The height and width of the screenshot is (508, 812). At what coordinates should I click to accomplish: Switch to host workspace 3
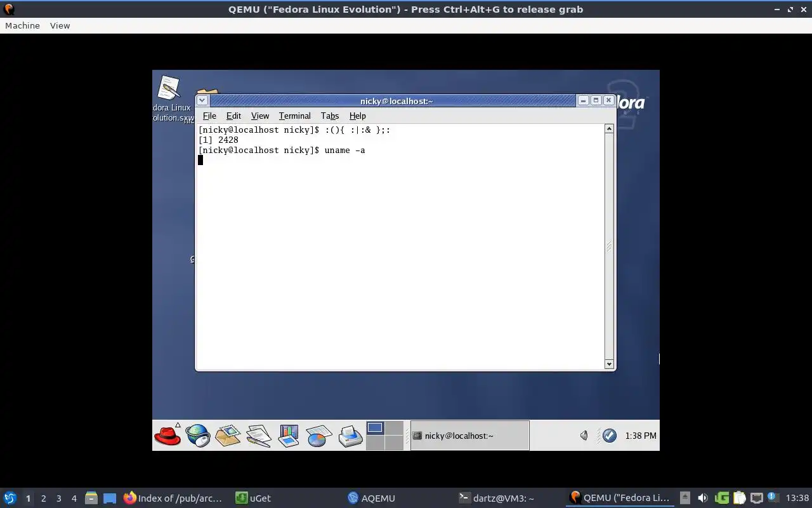pyautogui.click(x=58, y=498)
